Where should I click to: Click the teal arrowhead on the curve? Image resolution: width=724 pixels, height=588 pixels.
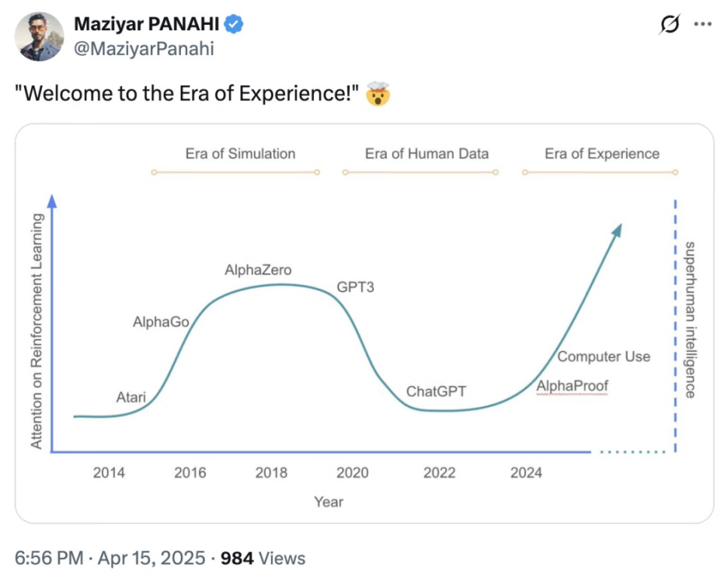616,231
